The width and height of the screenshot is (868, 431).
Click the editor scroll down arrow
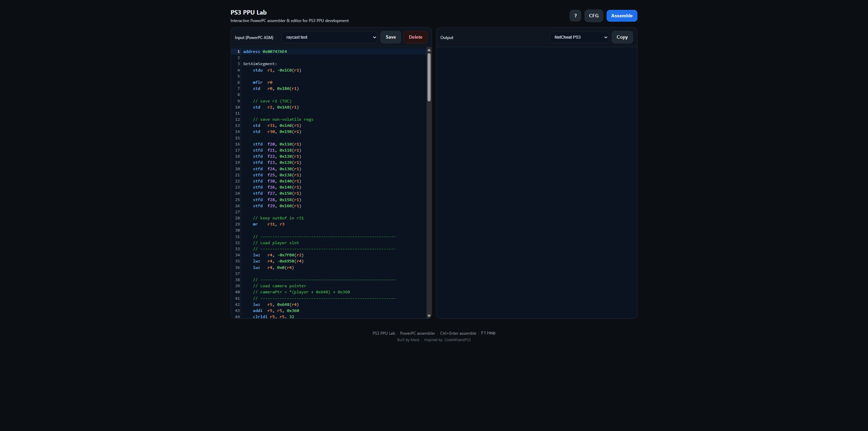(x=429, y=316)
